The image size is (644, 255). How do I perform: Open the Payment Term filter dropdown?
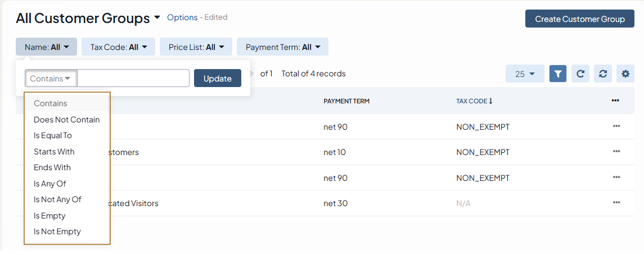tap(282, 47)
